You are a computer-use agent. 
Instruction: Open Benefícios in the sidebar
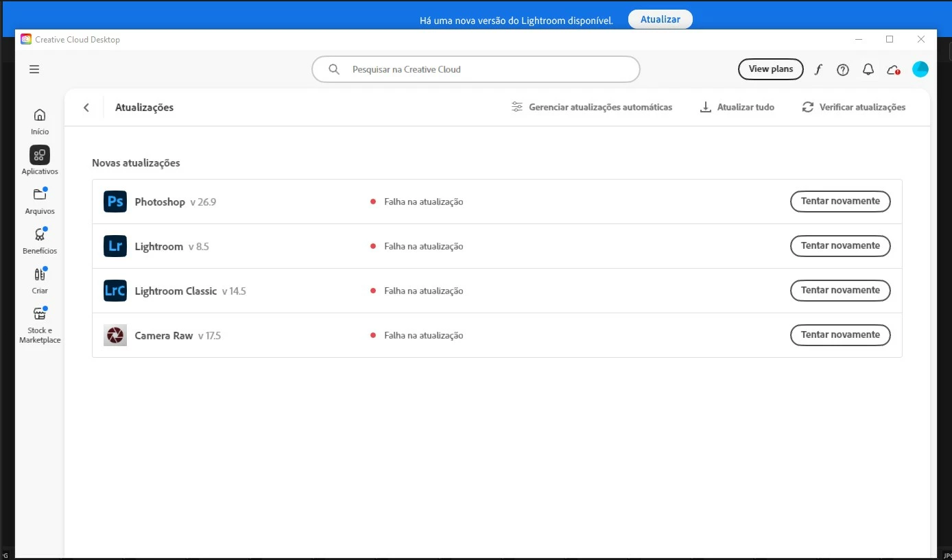(40, 241)
